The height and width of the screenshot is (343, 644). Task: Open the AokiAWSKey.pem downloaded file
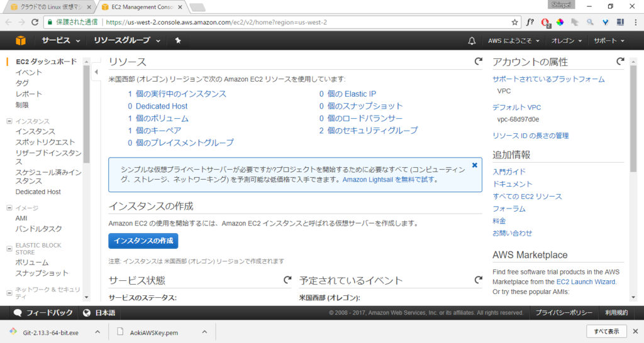153,332
